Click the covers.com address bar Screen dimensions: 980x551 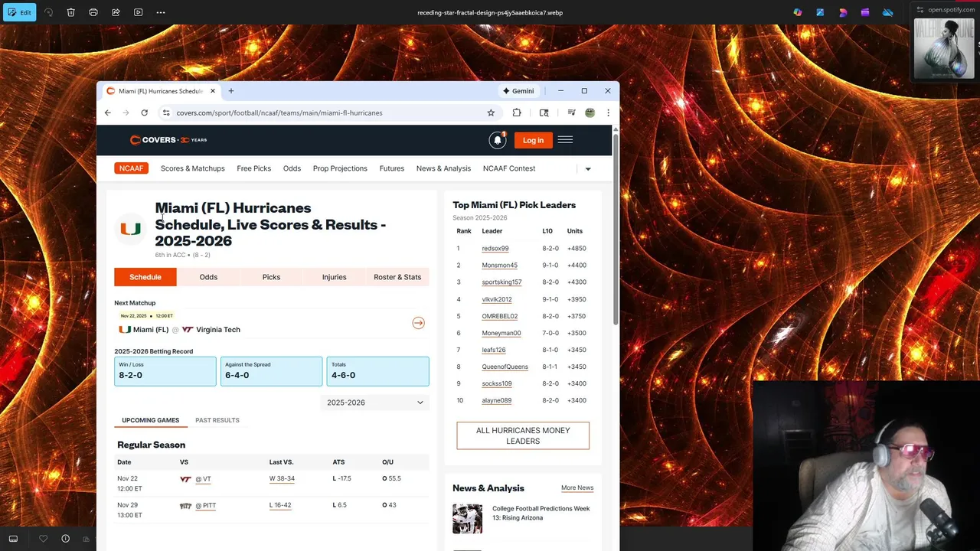[x=329, y=112]
